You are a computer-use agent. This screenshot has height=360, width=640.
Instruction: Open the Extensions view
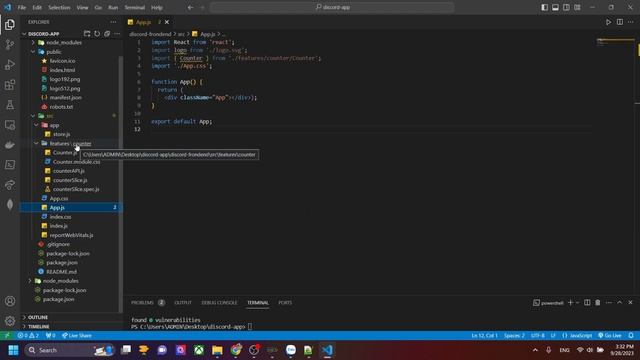point(10,84)
